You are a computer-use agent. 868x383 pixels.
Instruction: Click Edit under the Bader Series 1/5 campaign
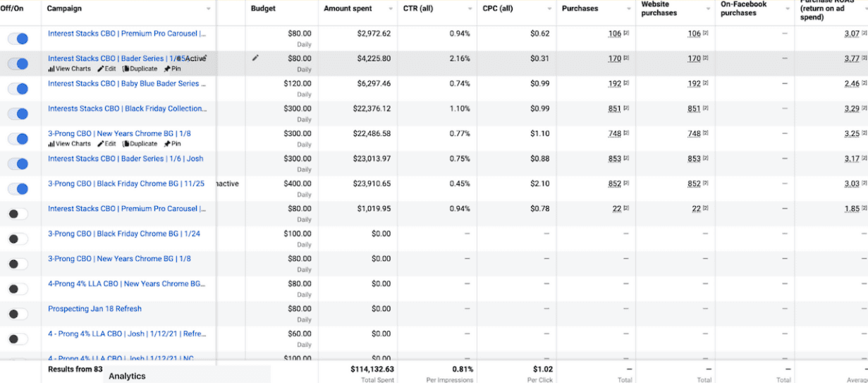pos(106,69)
